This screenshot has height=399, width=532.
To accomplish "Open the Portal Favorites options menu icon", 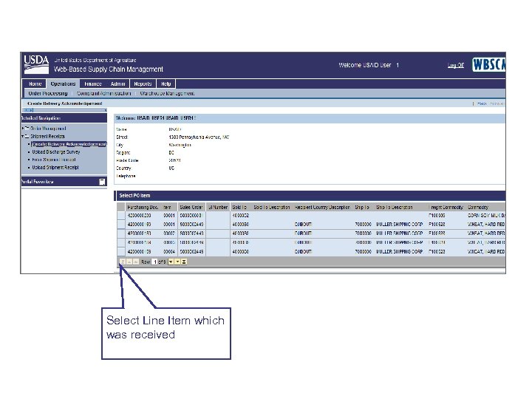I will pos(102,182).
